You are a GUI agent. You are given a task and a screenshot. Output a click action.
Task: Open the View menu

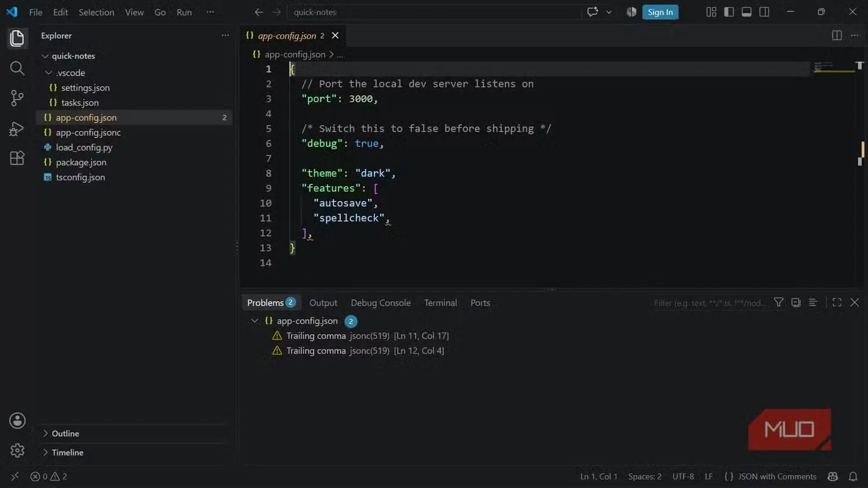(x=134, y=12)
